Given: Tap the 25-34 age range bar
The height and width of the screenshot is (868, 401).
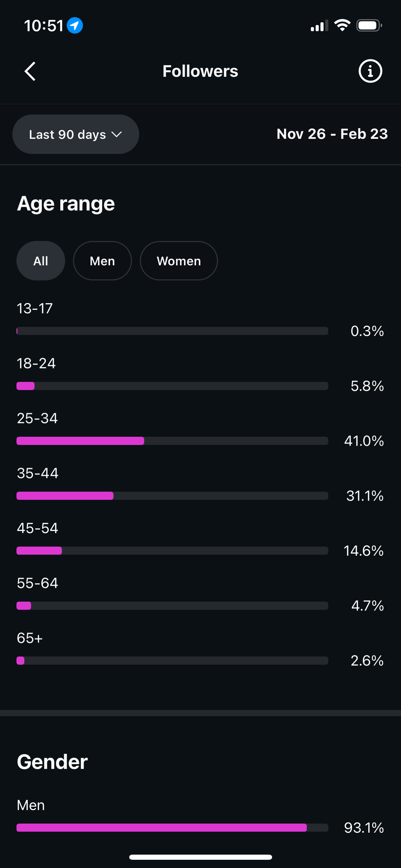Looking at the screenshot, I should [172, 441].
